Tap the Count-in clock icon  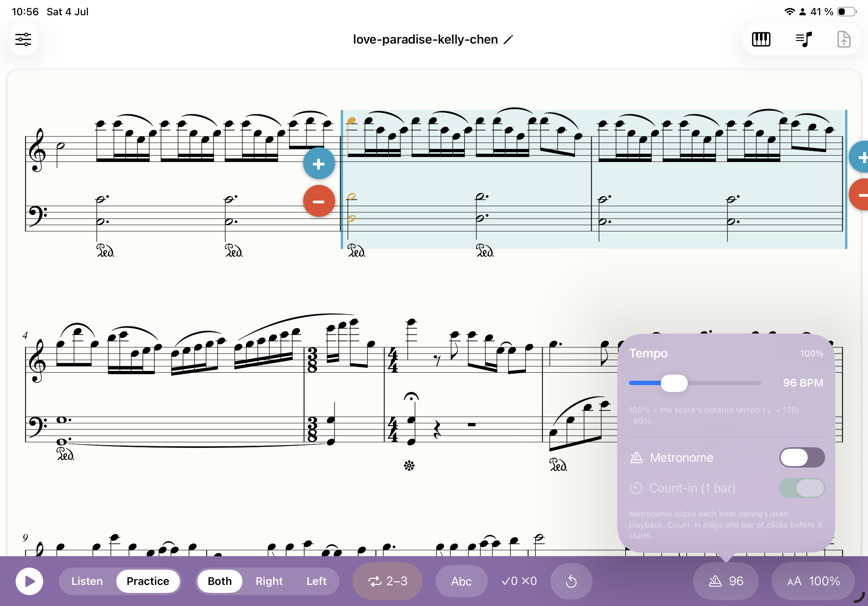(636, 488)
